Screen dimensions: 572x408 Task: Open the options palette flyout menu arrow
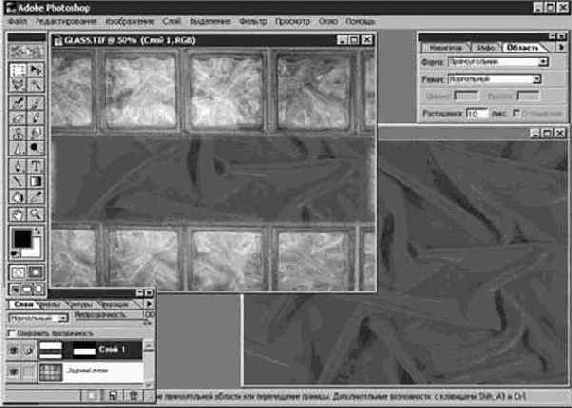coord(562,47)
